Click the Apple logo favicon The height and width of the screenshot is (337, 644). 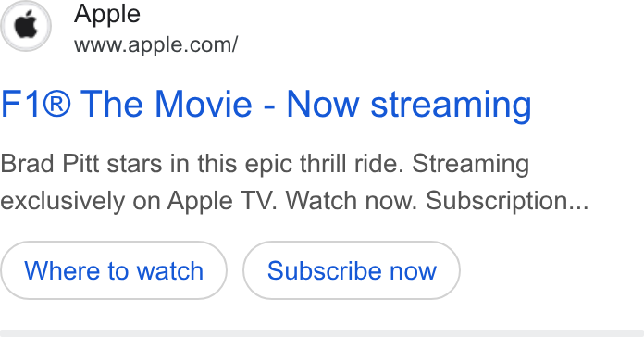click(x=26, y=26)
